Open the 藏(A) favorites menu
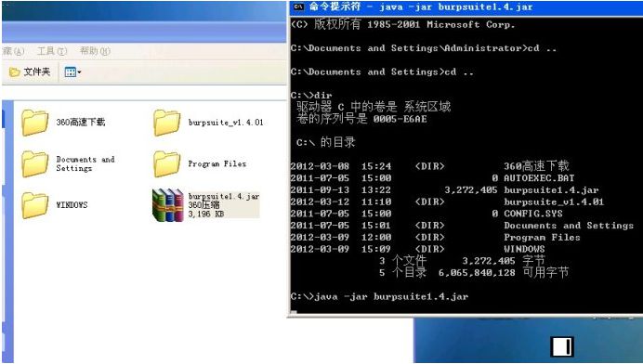Screen dimensions: 643x364 point(13,51)
